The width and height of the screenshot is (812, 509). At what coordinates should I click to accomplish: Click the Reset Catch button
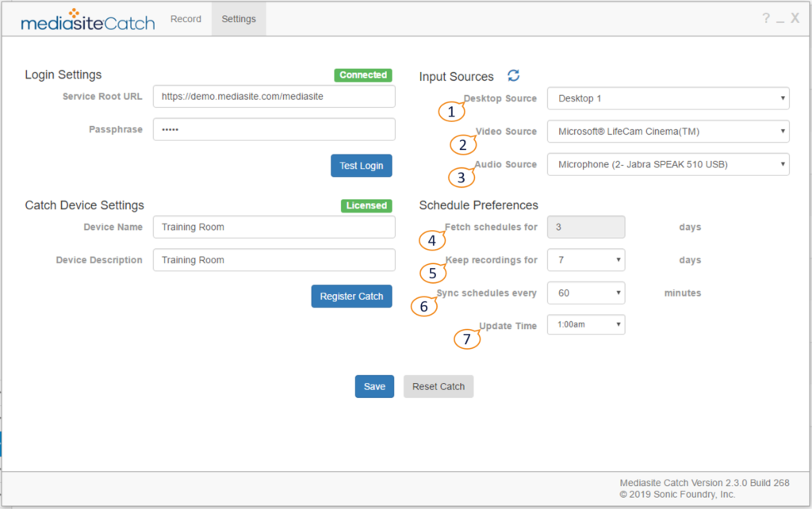click(439, 386)
